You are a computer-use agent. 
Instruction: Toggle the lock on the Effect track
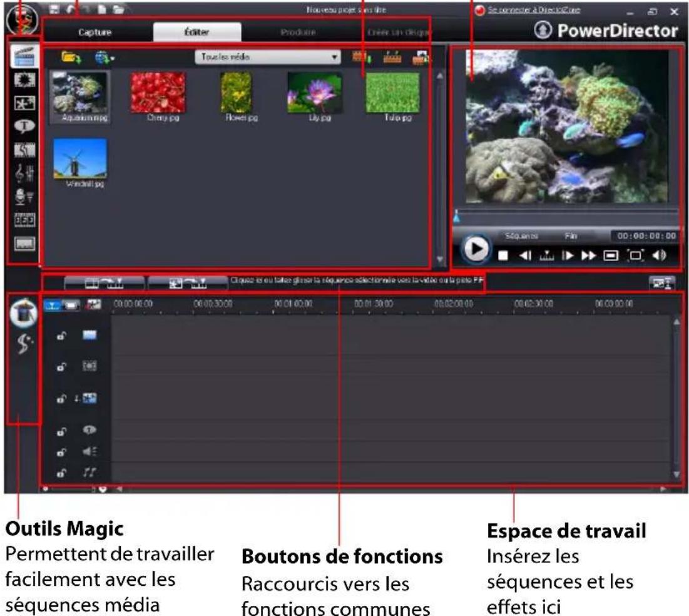tap(61, 367)
